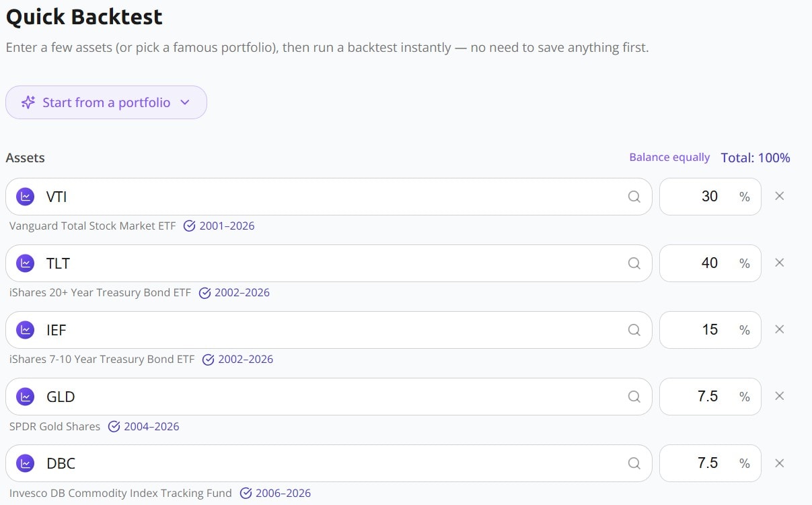Click the chart icon beside TLT
This screenshot has height=505, width=812.
tap(26, 263)
